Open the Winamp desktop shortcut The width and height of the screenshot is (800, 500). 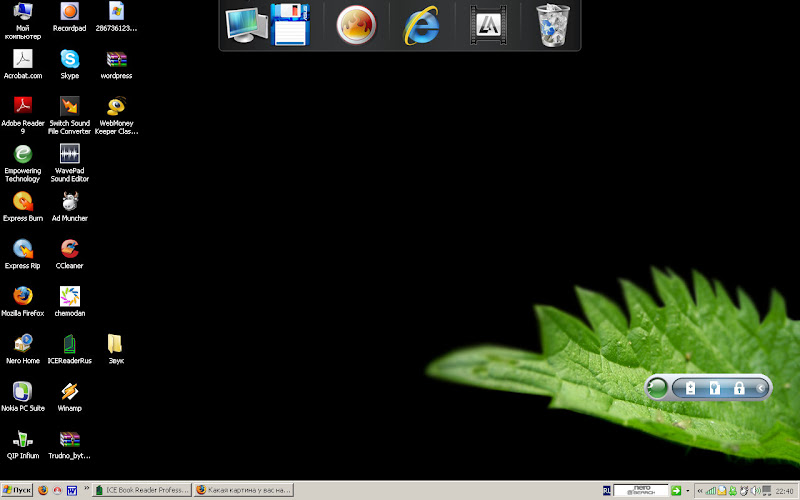[69, 393]
